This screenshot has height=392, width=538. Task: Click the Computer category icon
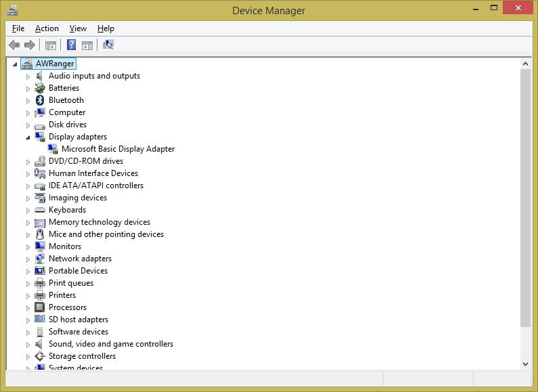[x=40, y=112]
